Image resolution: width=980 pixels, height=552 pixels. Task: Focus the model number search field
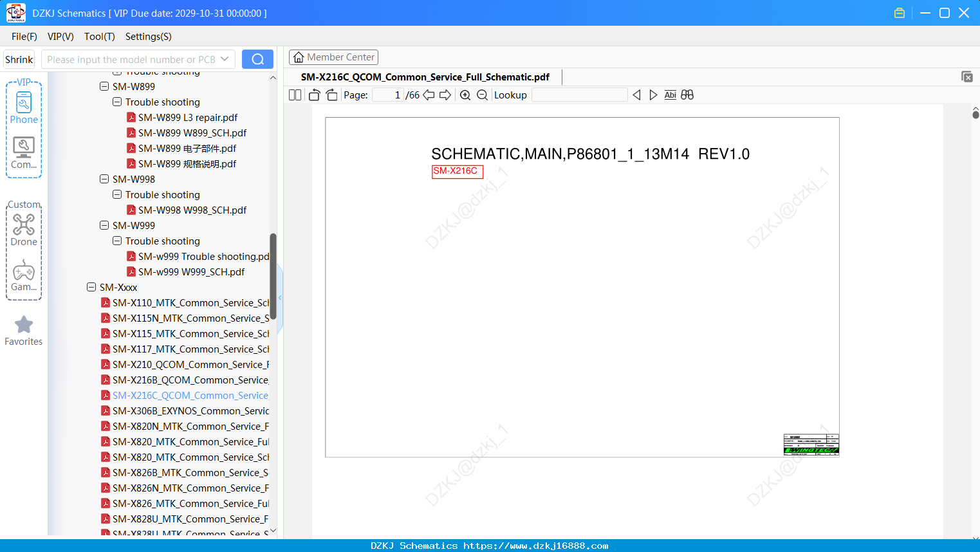pyautogui.click(x=131, y=59)
